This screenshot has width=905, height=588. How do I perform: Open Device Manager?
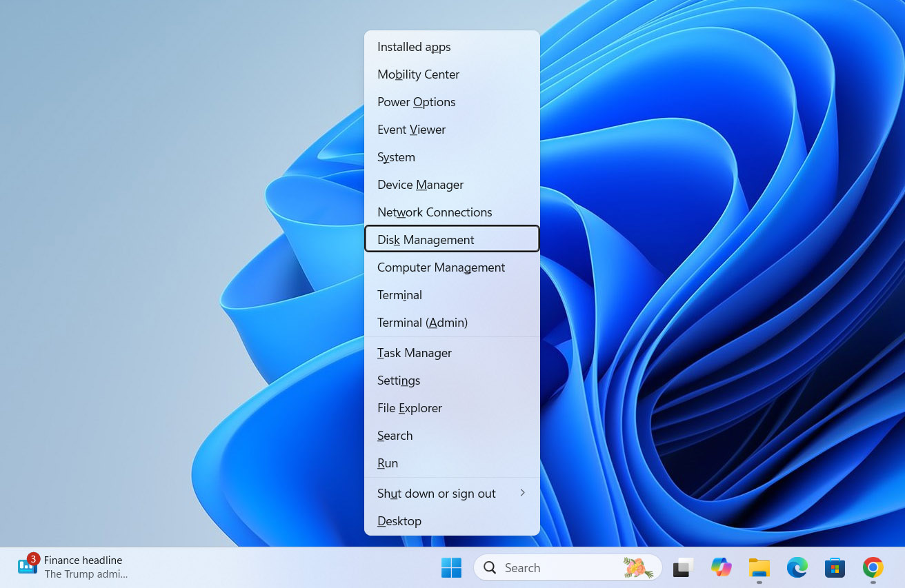point(452,185)
